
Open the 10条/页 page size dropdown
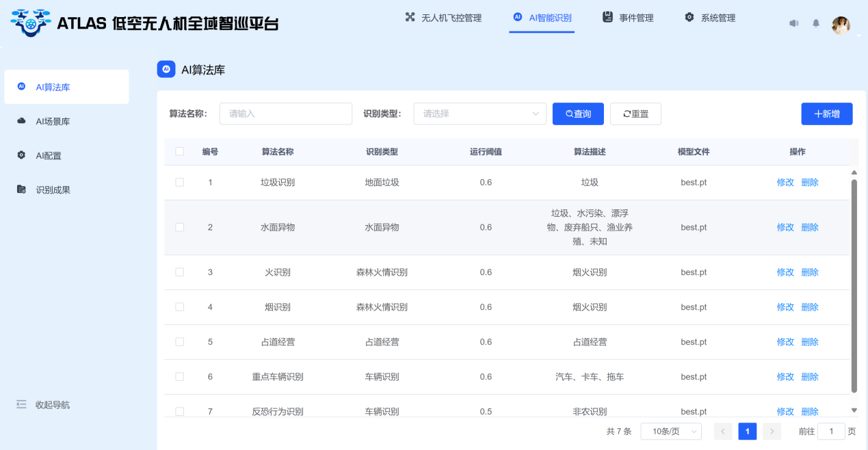pyautogui.click(x=671, y=432)
